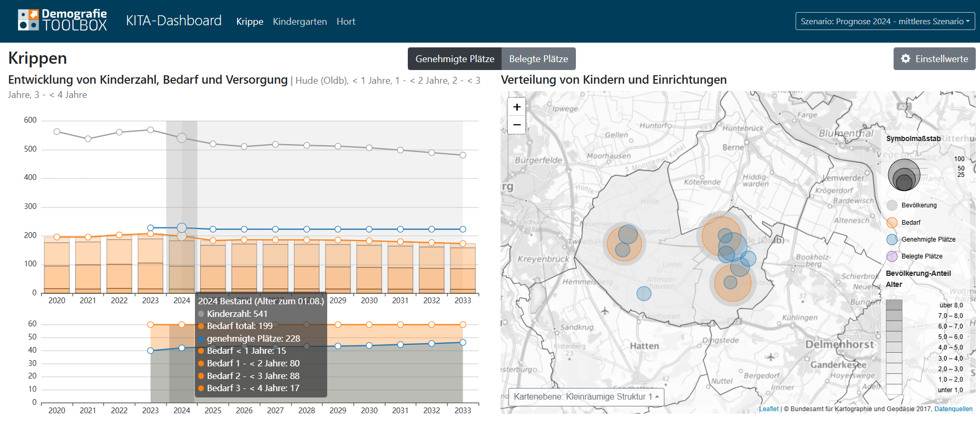Viewport: 980px width, 428px height.
Task: Switch to Genehmigte Plätze view
Action: tap(455, 59)
